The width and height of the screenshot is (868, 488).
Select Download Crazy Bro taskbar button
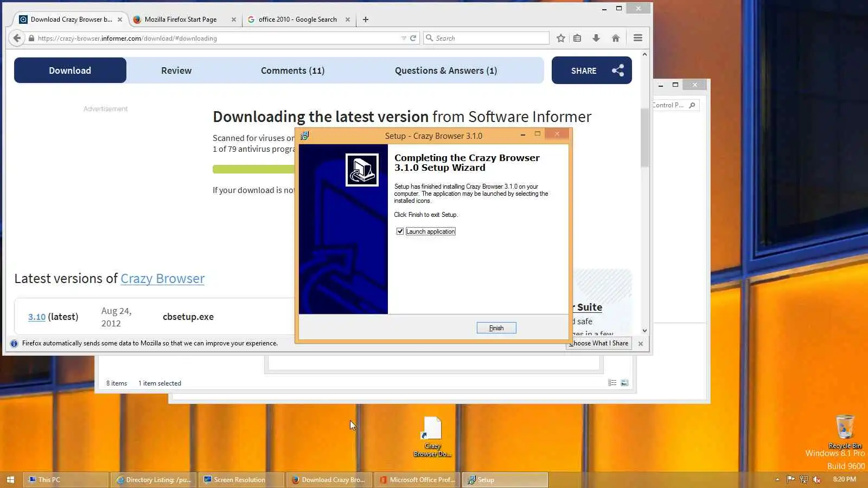pyautogui.click(x=329, y=480)
